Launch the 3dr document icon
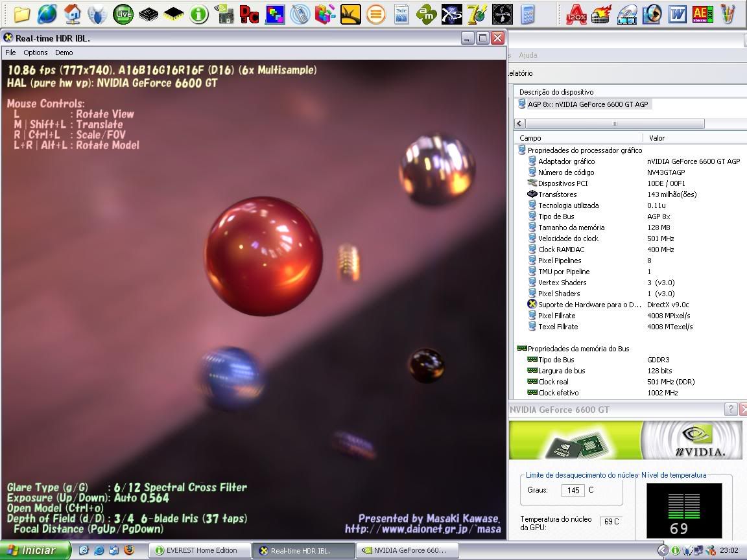The width and height of the screenshot is (747, 560). pos(401,14)
